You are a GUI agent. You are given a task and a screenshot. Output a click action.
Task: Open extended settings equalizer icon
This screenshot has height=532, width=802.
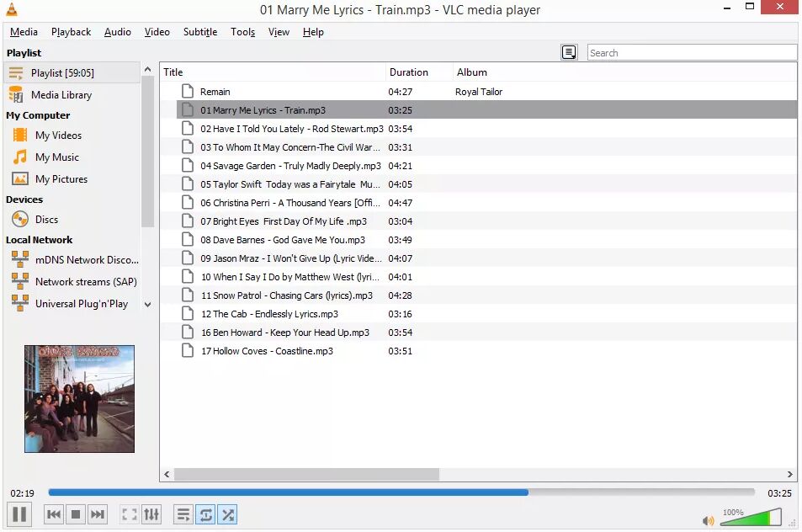point(151,514)
